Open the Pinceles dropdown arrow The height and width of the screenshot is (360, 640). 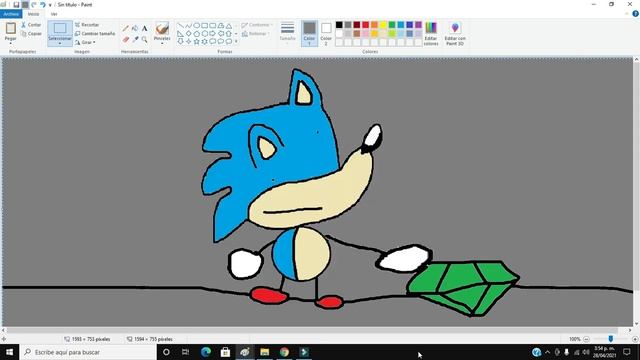(162, 43)
